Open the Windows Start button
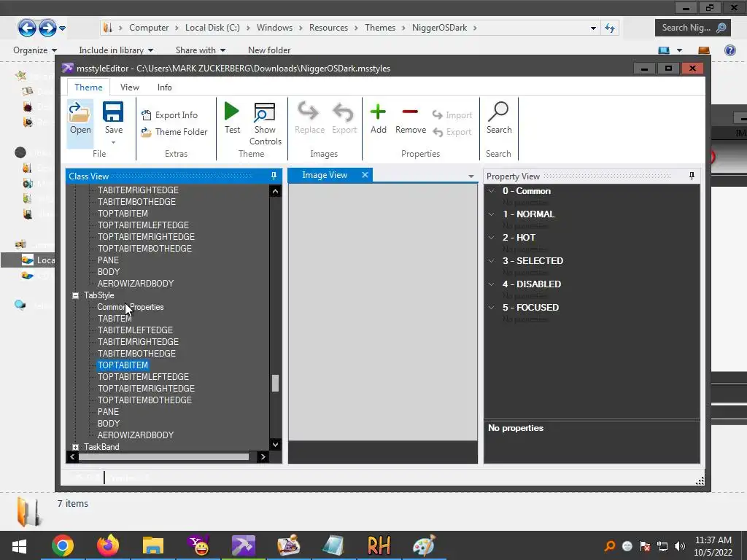This screenshot has width=747, height=560. click(x=19, y=545)
